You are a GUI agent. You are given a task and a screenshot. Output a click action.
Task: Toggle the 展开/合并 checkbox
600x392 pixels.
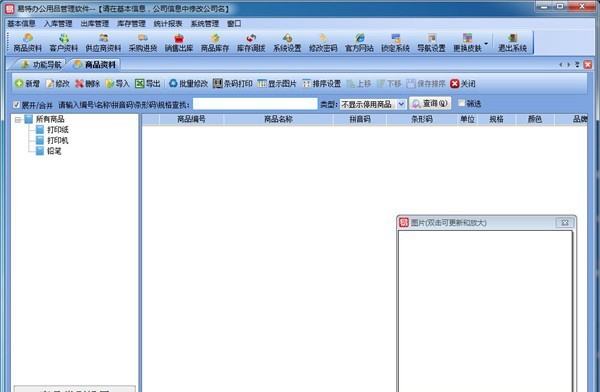coord(16,104)
